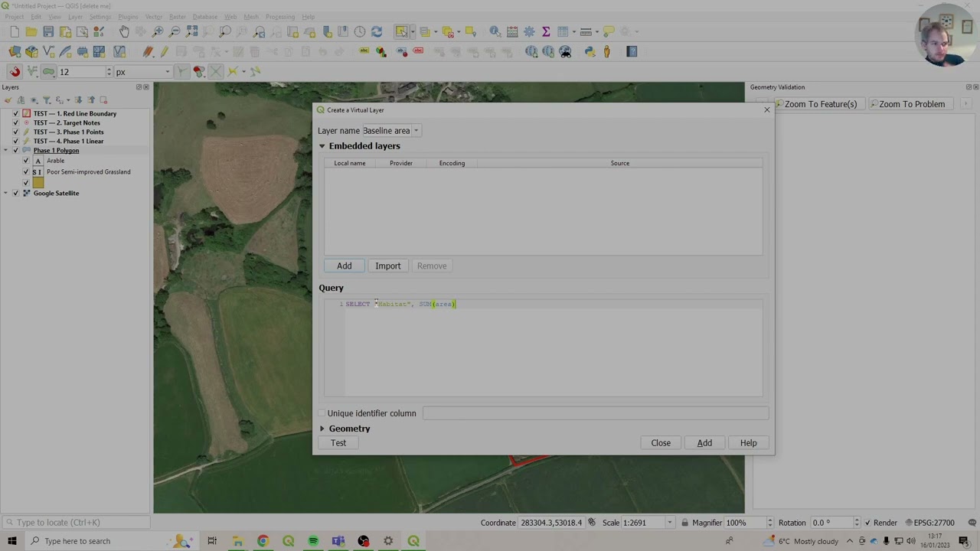980x551 pixels.
Task: Collapse the Phase 1 Polygon layer tree
Action: (x=6, y=150)
